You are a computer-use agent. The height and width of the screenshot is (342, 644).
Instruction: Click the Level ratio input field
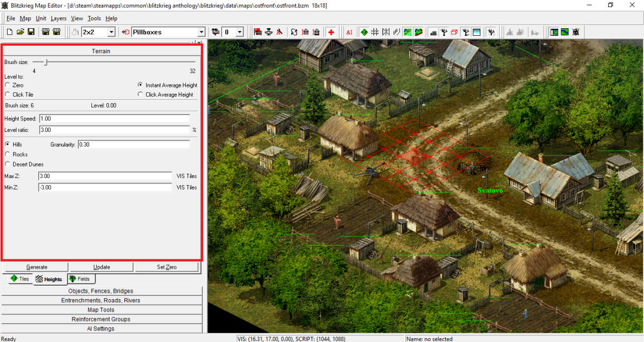(115, 130)
